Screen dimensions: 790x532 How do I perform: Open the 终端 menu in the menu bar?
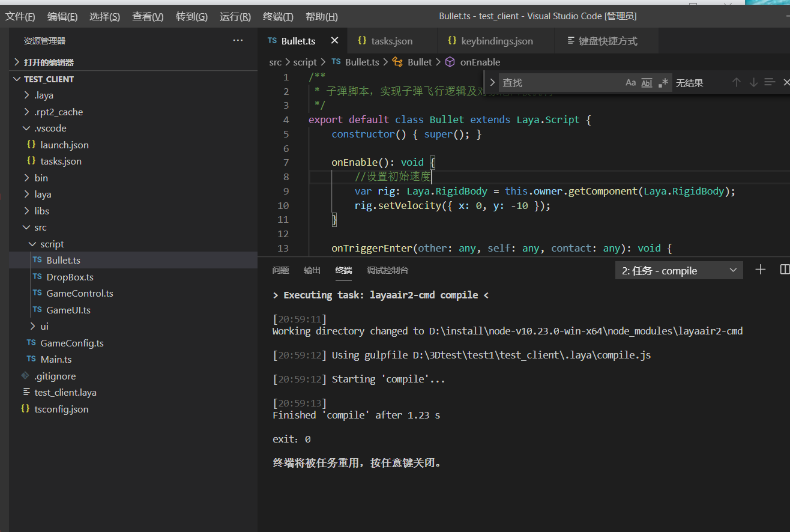point(277,16)
